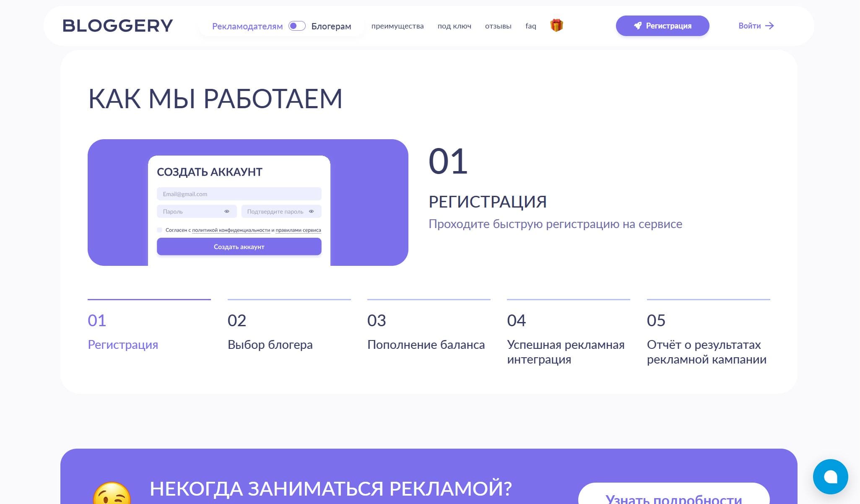Image resolution: width=860 pixels, height=504 pixels.
Task: Open the преимущества menu item
Action: 397,26
